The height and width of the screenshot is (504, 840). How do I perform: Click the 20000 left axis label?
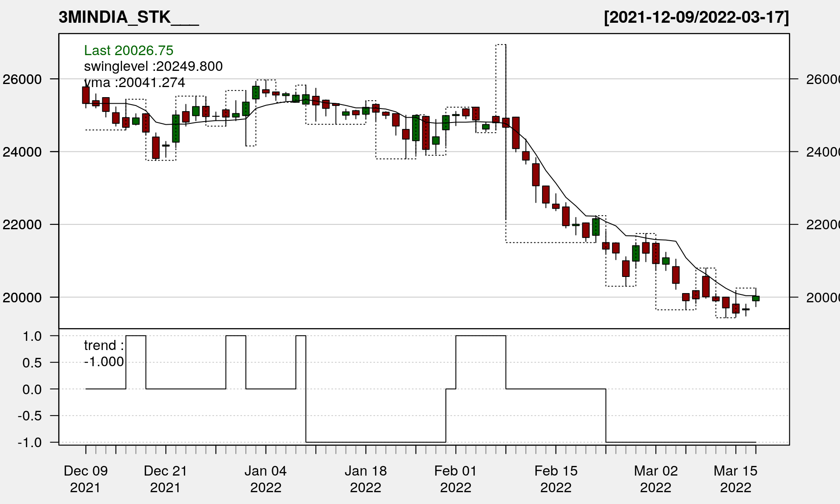22,297
